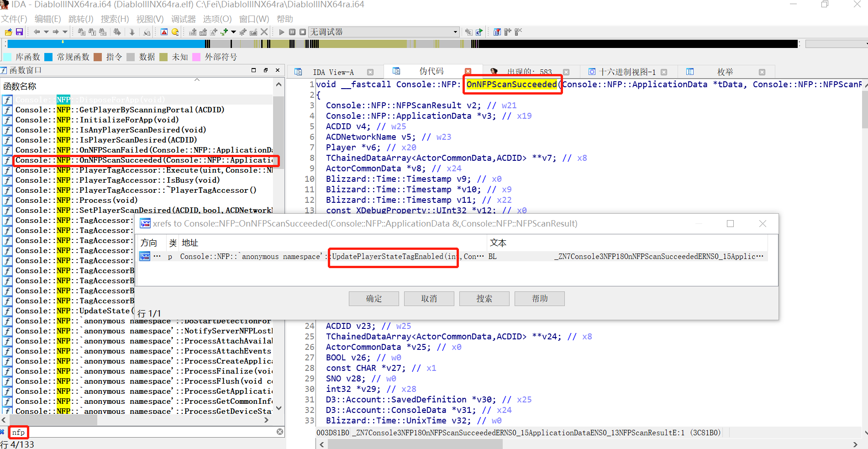
Task: Click the highlighted OnNFPScanSucceeded name in pseudocode
Action: click(x=511, y=85)
